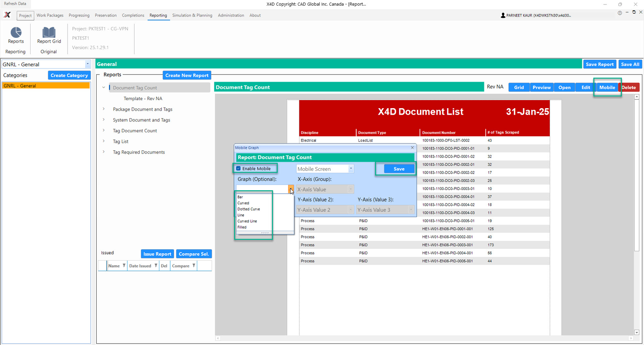The image size is (644, 345).
Task: Open the Project menu
Action: (25, 16)
